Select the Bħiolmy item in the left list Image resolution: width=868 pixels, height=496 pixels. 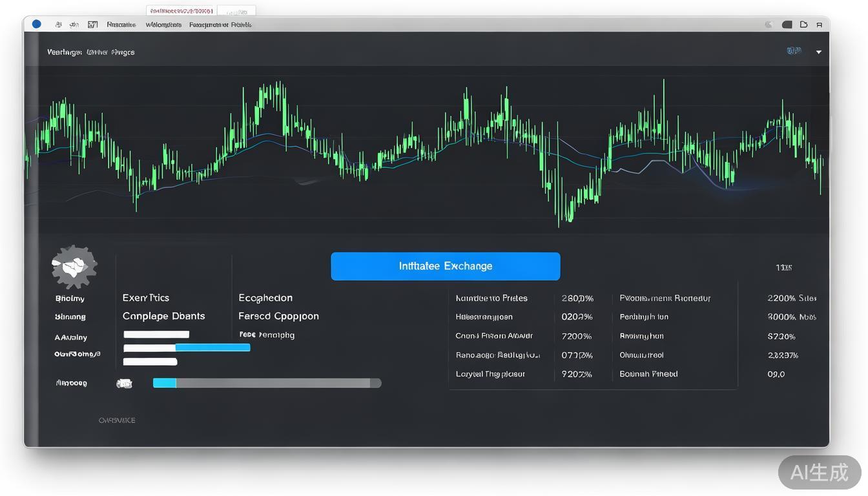tap(70, 298)
